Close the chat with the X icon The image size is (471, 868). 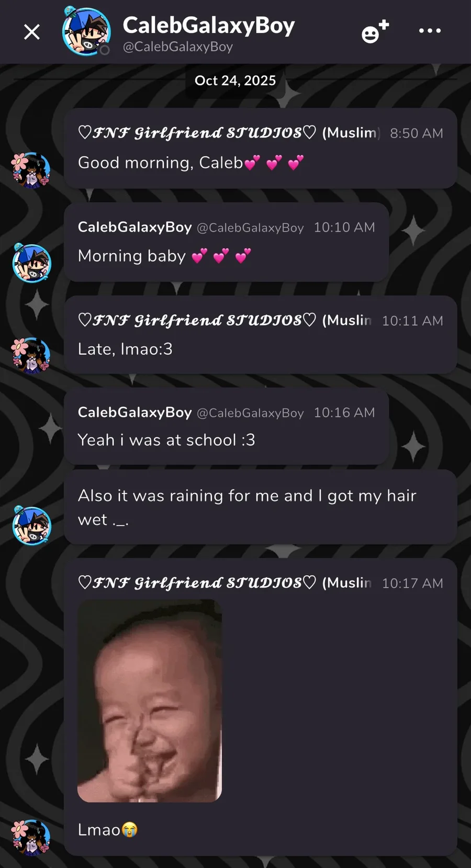tap(32, 32)
